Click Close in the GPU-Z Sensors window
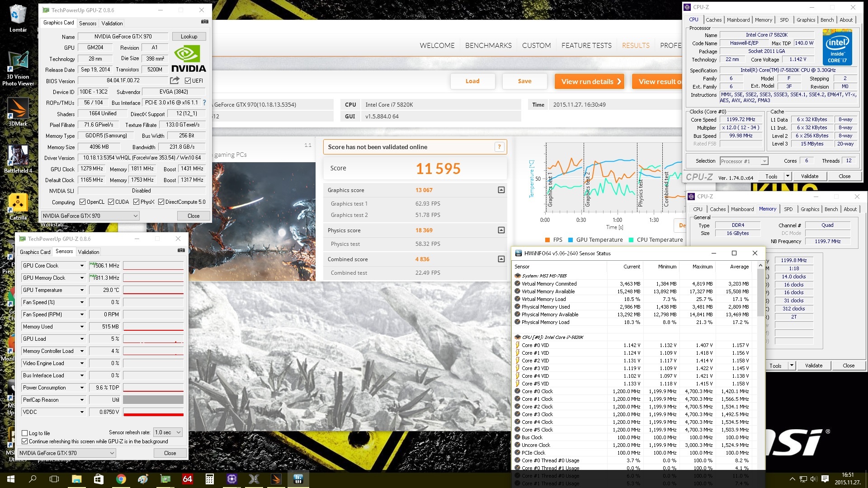Viewport: 868px width, 488px height. [170, 453]
